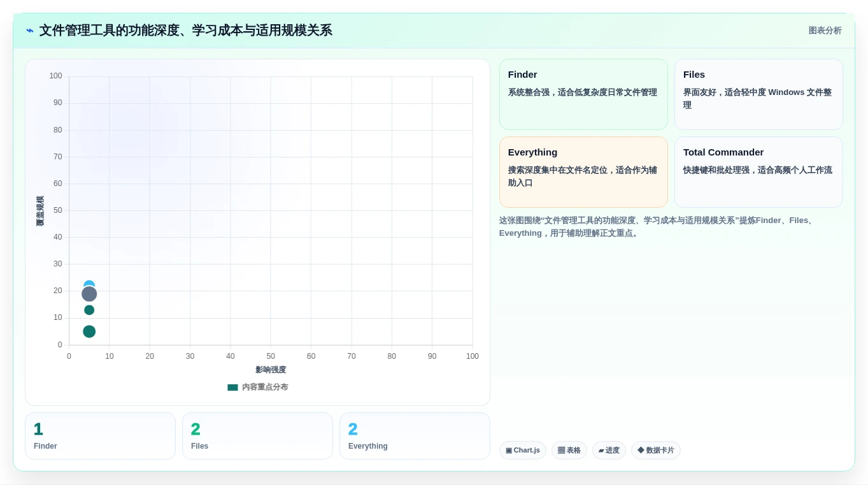Click the text 系统整合强，适合低复杂度日常文件管理
Screen dimensions: 868x485
click(x=582, y=92)
